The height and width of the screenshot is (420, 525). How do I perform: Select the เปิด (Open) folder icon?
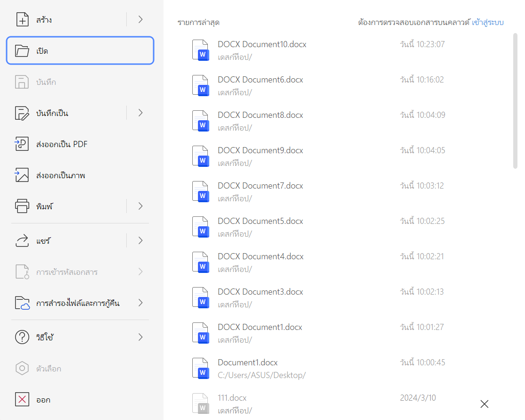pos(22,50)
